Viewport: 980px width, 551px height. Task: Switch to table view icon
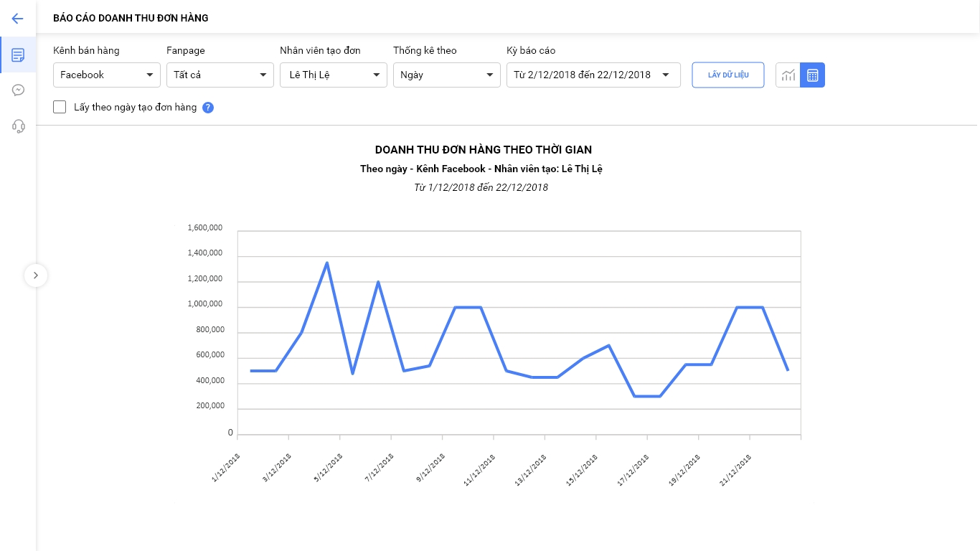[813, 75]
